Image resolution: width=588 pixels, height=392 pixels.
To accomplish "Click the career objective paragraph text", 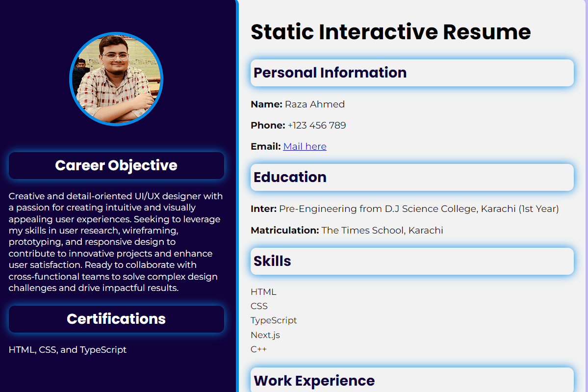I will (x=116, y=242).
